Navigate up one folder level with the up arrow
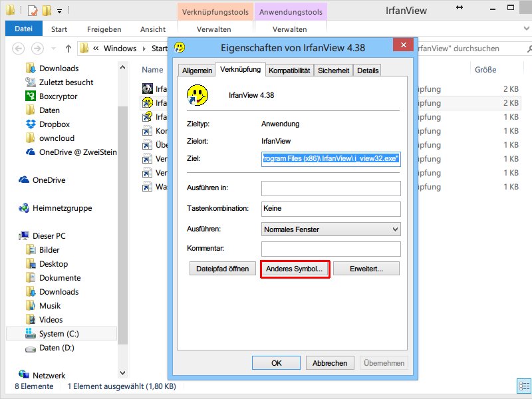Screen dimensions: 532x399 68,49
